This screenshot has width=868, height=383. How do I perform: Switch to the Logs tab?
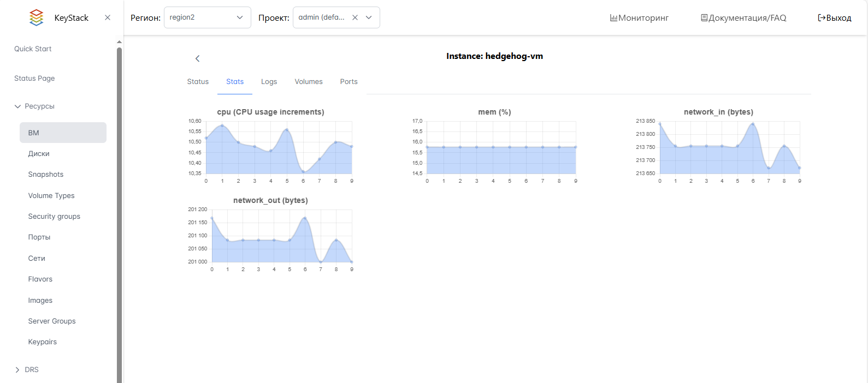[x=269, y=82]
